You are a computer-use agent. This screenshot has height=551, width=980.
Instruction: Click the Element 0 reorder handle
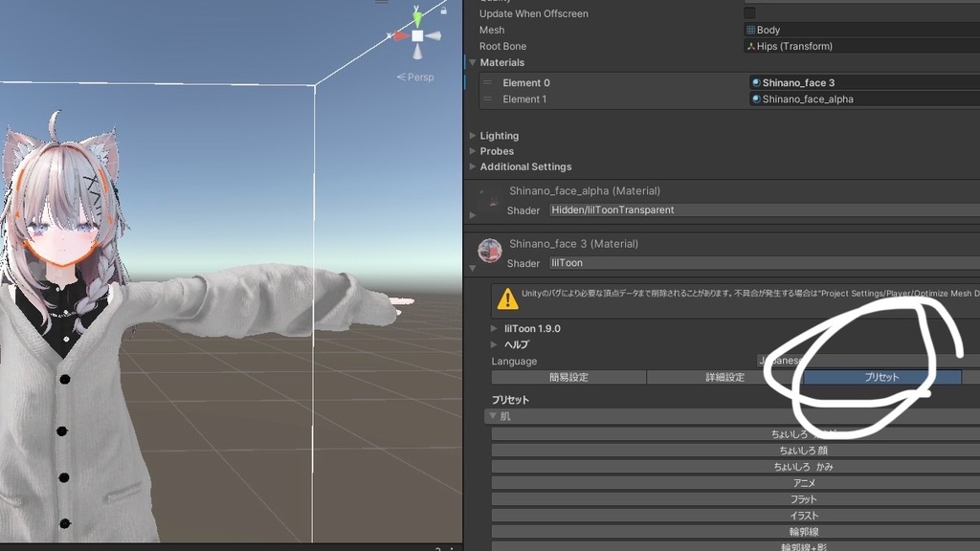tap(487, 82)
